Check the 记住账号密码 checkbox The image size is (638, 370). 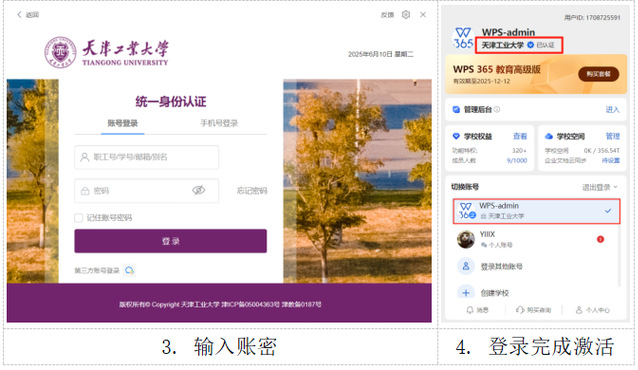pos(79,218)
